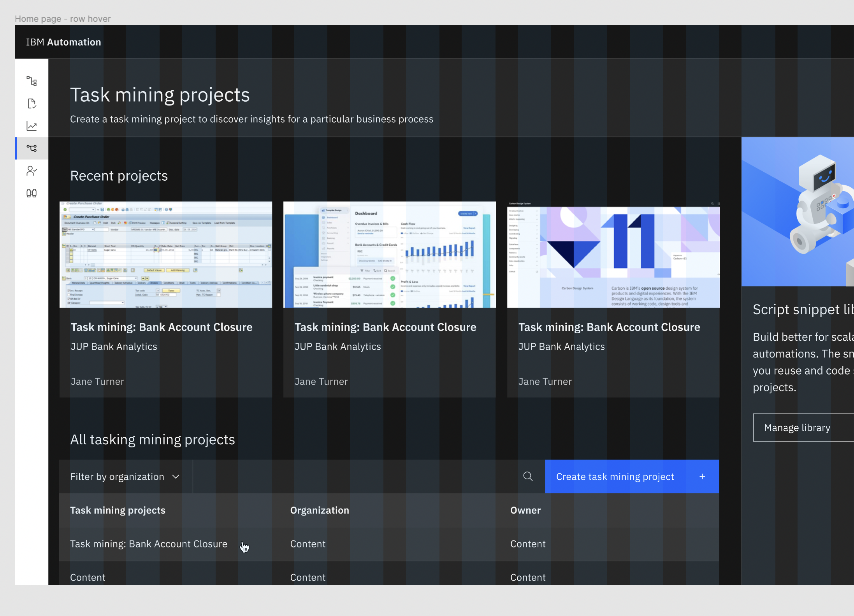Click the Organization column header

click(319, 510)
